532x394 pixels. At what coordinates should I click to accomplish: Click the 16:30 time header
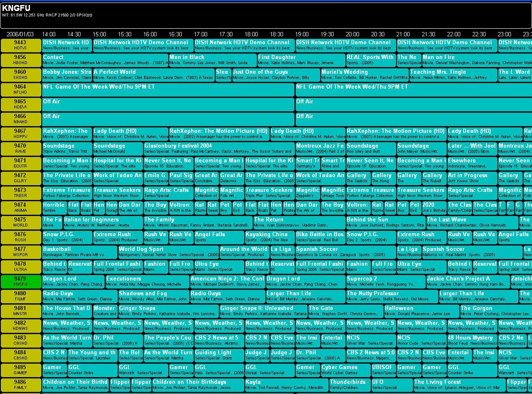point(176,34)
